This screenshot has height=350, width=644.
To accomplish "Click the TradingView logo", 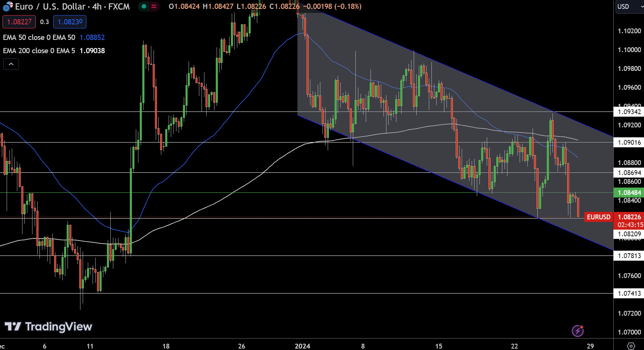I will coord(48,327).
